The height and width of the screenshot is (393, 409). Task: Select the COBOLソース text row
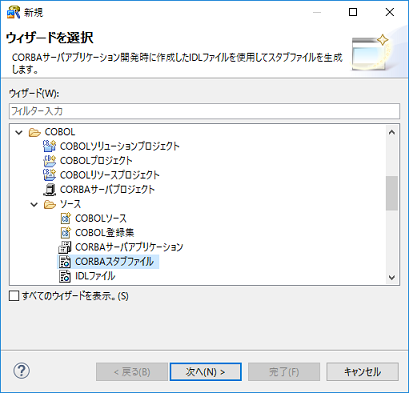coord(101,218)
